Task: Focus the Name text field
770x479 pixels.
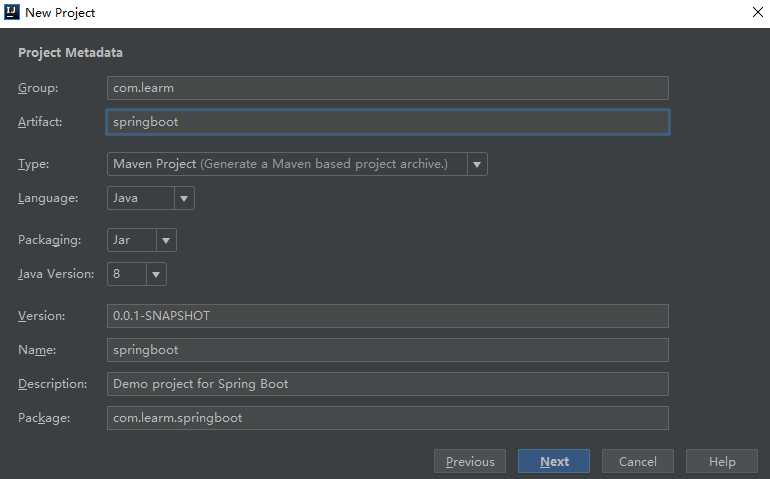Action: tap(387, 350)
